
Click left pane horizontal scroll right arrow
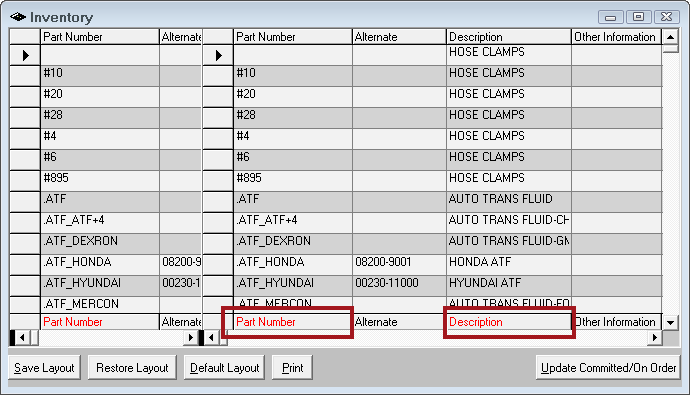tap(191, 337)
